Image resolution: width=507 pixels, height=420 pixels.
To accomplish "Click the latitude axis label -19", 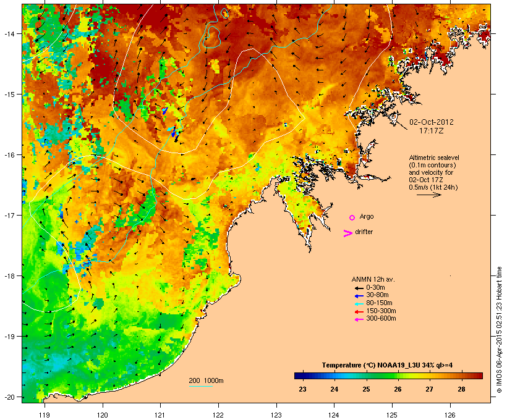I will pyautogui.click(x=9, y=337).
